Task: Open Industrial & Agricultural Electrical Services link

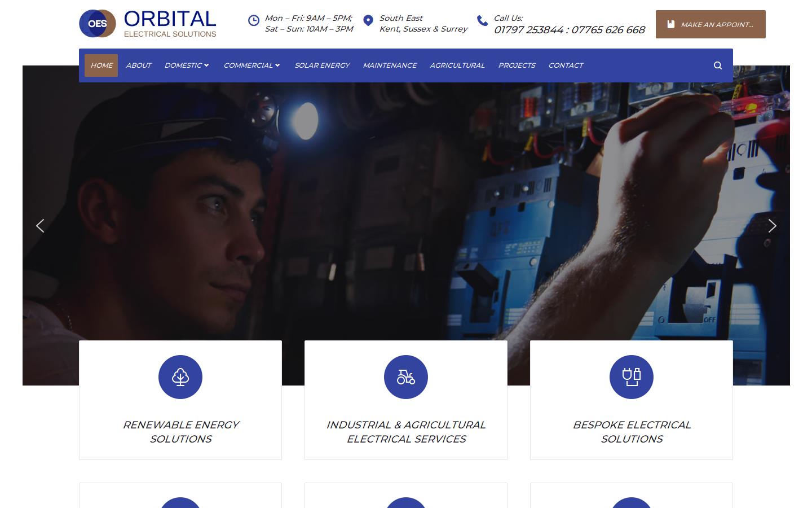Action: pyautogui.click(x=406, y=432)
